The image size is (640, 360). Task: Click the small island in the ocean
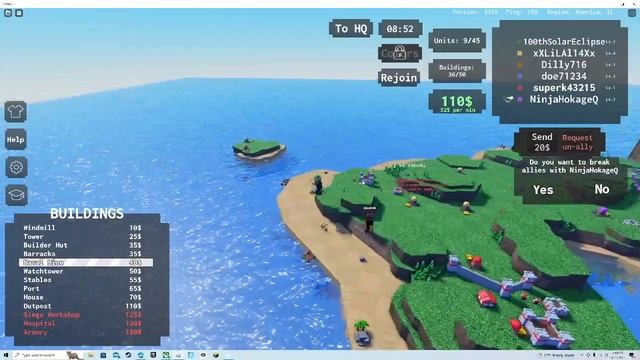(259, 149)
